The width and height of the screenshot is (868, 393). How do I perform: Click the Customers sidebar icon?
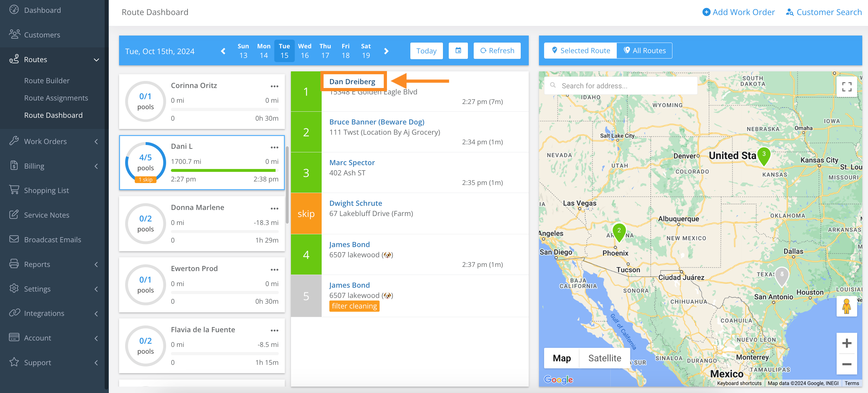point(14,34)
